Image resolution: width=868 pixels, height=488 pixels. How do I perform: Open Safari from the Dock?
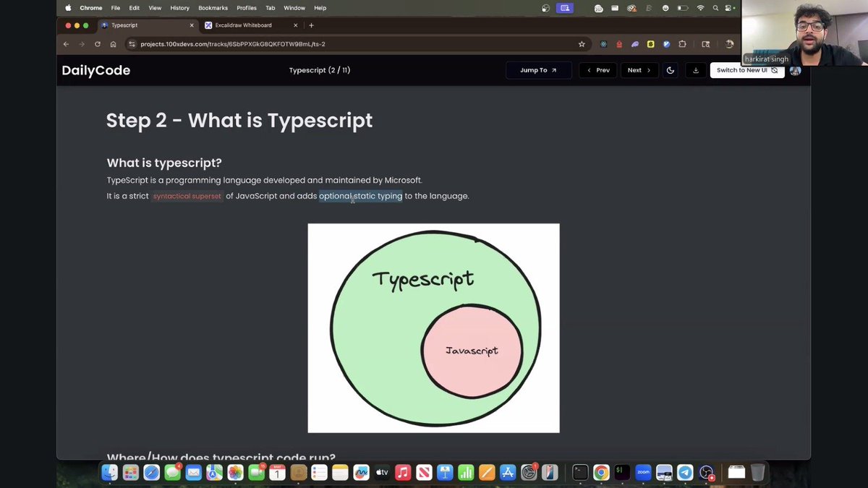coord(152,472)
